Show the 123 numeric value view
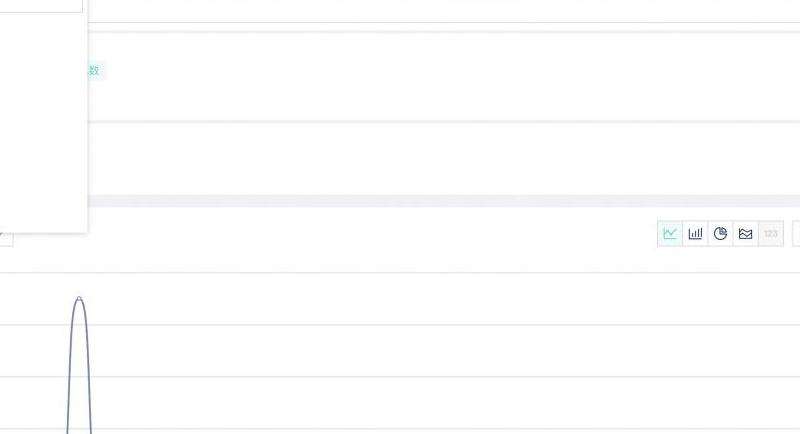 pyautogui.click(x=771, y=234)
